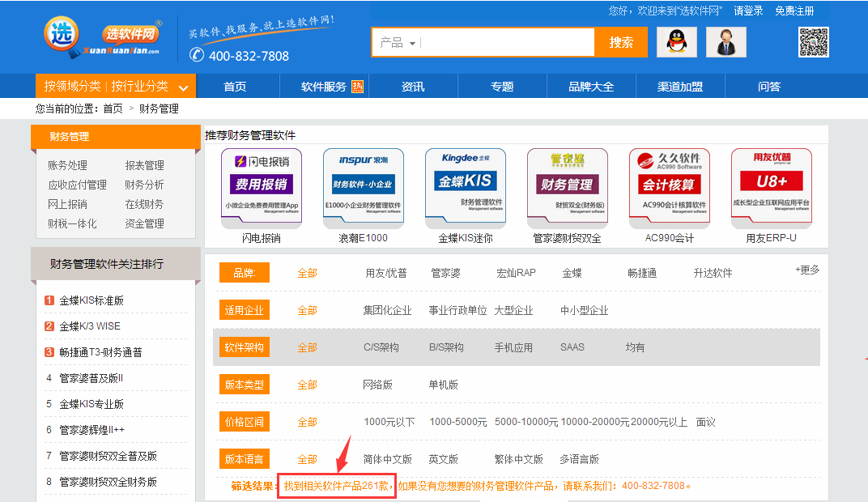
Task: Select 网上报销 subcategory
Action: 67,204
